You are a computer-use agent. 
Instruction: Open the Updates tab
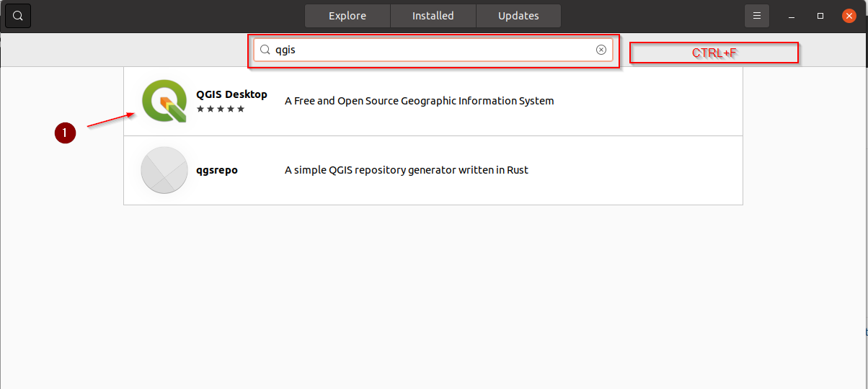click(518, 16)
